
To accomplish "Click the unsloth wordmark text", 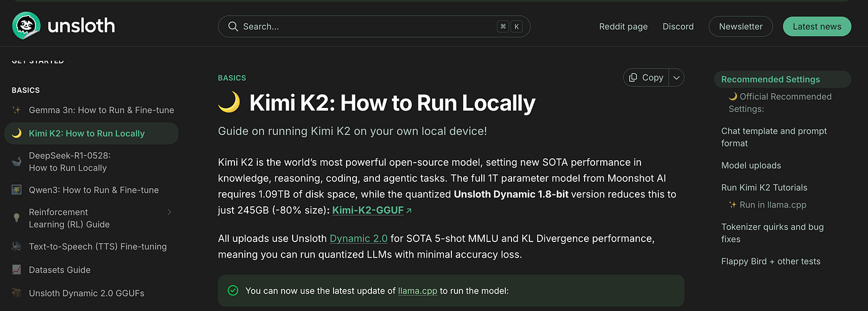I will point(81,26).
